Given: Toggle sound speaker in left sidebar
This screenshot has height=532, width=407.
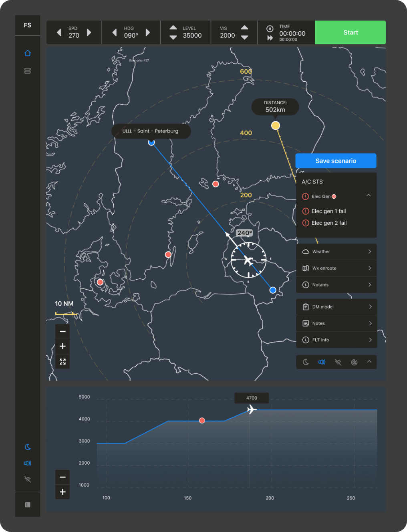Looking at the screenshot, I should (x=28, y=463).
